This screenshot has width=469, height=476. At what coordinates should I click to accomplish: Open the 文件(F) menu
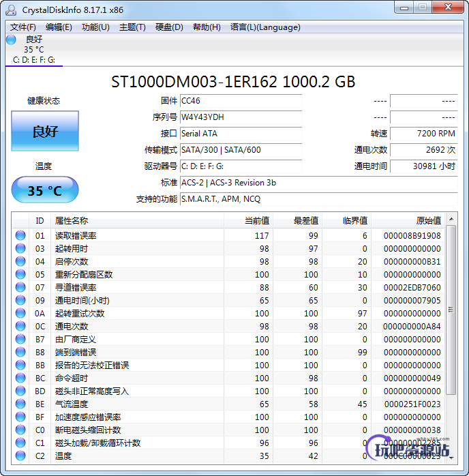tap(22, 27)
